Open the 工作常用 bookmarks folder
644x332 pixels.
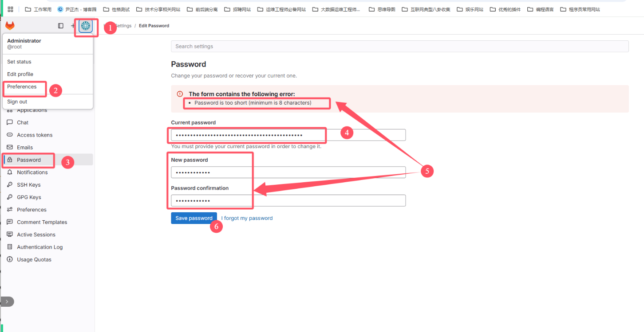[38, 9]
